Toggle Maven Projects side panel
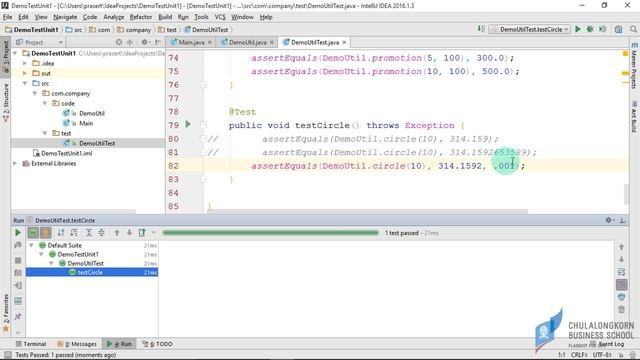The width and height of the screenshot is (640, 360). click(634, 66)
